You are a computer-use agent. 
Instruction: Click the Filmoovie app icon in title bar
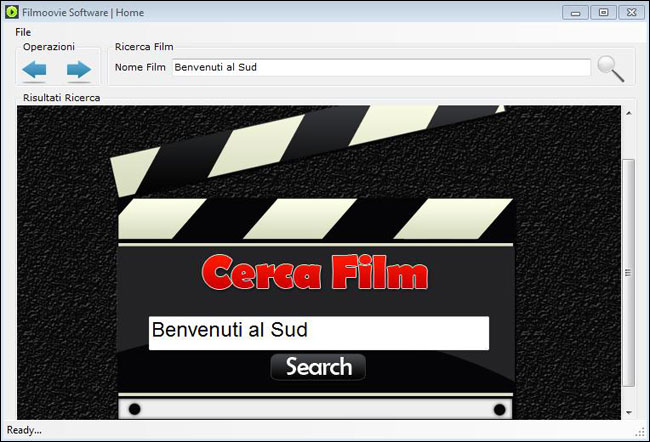tap(12, 12)
